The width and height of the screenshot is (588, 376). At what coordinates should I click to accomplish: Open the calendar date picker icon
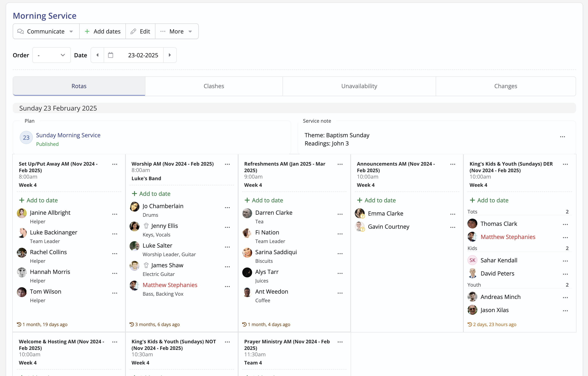[x=111, y=55]
